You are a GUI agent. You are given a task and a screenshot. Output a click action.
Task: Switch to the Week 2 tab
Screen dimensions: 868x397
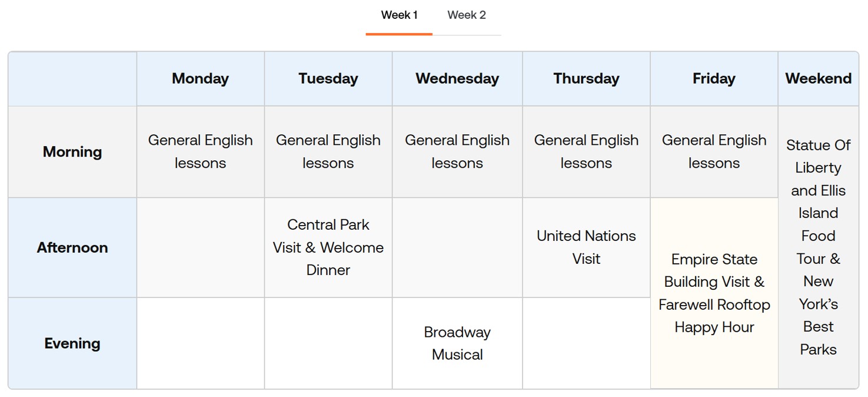(x=466, y=15)
